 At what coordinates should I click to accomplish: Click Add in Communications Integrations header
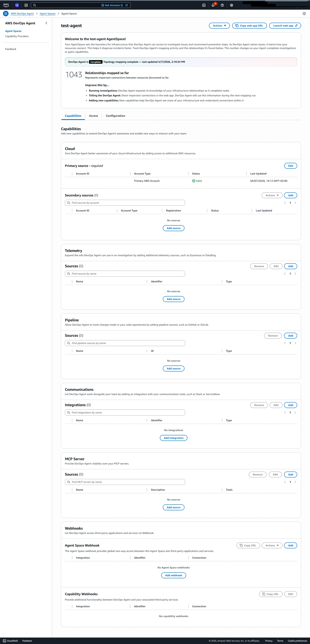point(291,405)
